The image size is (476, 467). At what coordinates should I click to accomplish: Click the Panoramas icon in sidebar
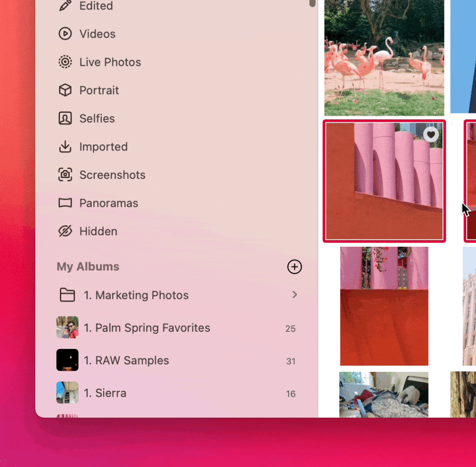65,203
